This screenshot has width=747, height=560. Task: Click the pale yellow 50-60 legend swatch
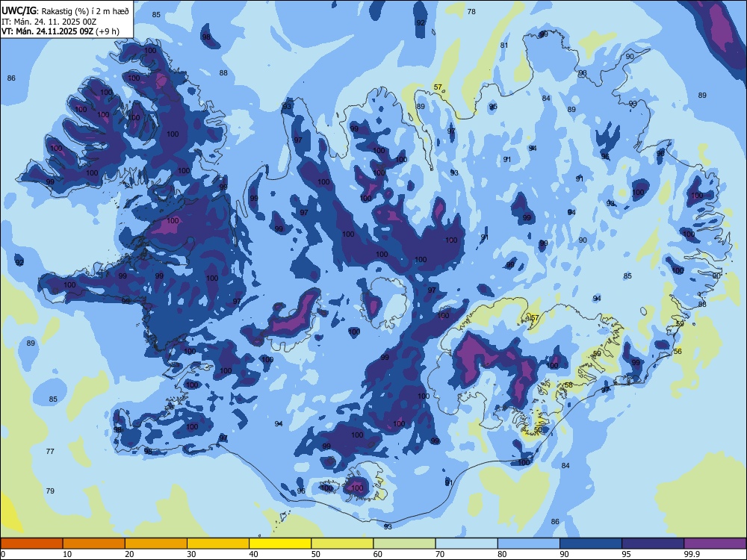click(343, 544)
